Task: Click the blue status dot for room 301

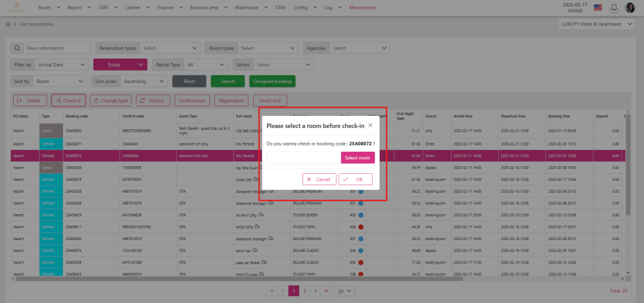Action: [361, 192]
